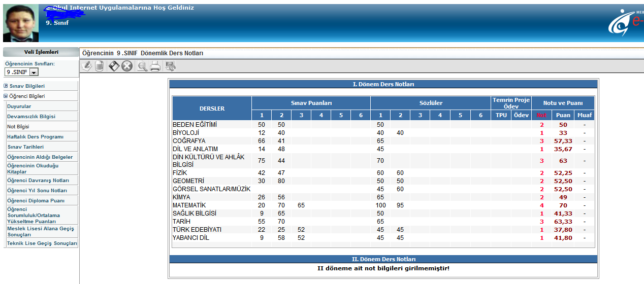Click the printer icon in the toolbar
The height and width of the screenshot is (284, 644).
click(155, 66)
